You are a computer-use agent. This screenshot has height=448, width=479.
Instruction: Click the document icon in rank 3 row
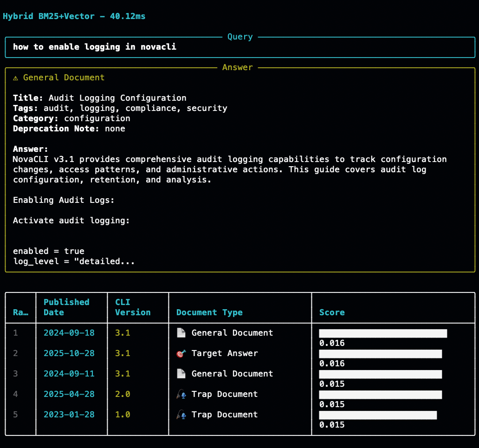(x=181, y=374)
